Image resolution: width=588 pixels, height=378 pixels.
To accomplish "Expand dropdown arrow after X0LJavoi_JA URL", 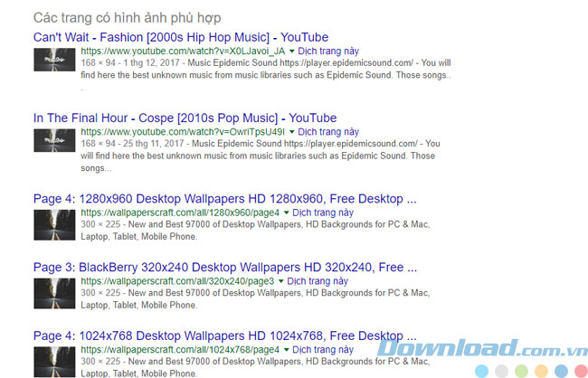I will click(x=291, y=52).
